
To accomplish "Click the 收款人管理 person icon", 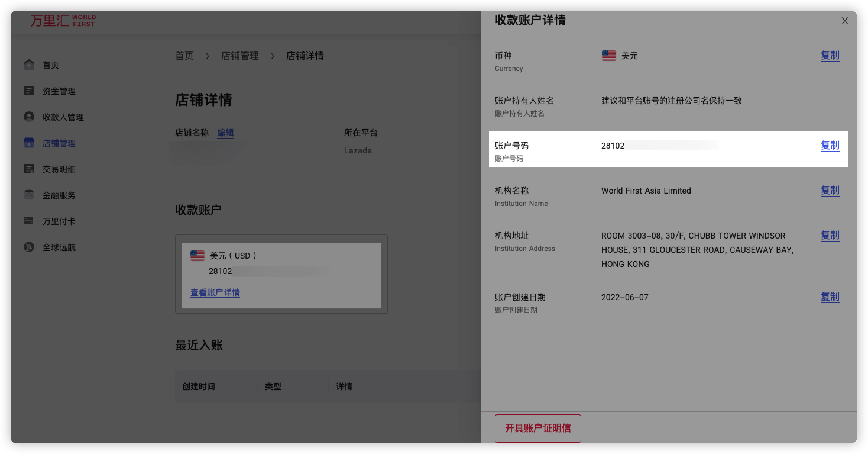I will pos(29,117).
